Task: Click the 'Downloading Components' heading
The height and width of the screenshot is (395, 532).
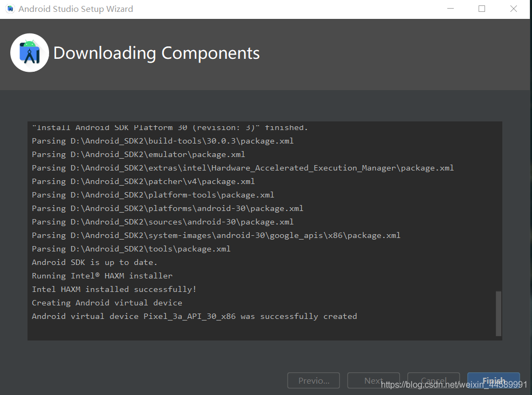Action: pos(156,53)
